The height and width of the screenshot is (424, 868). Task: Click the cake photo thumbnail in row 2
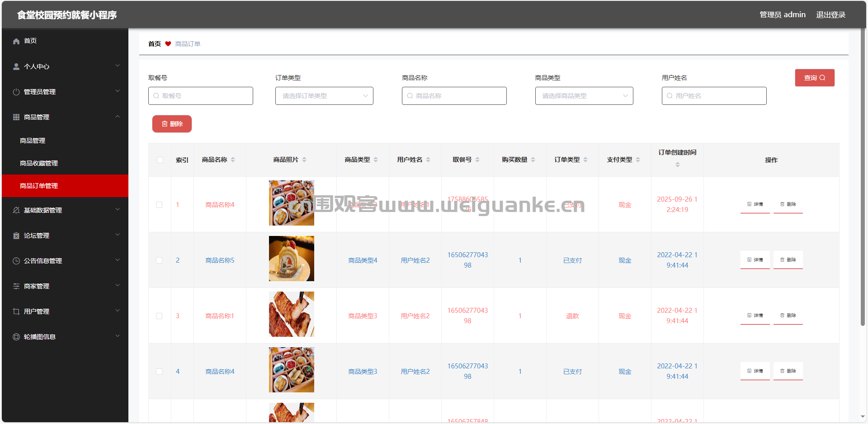click(292, 259)
